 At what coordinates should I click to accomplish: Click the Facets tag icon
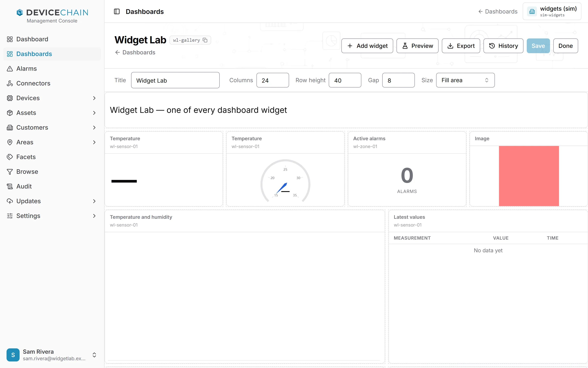pyautogui.click(x=10, y=157)
